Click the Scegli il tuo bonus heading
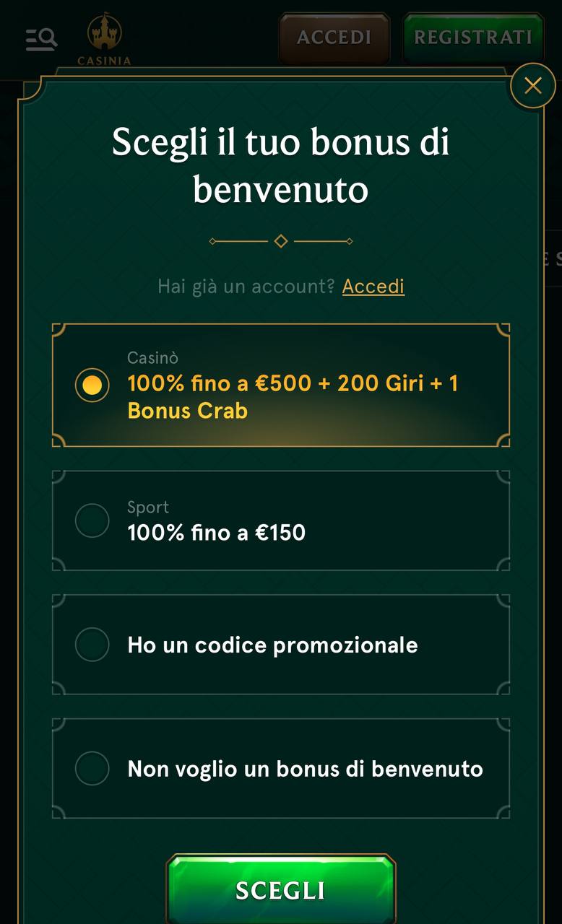 pos(281,165)
